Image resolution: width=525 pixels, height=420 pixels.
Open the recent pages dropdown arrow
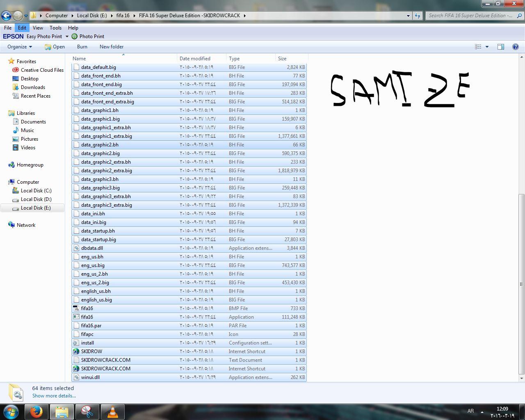26,16
